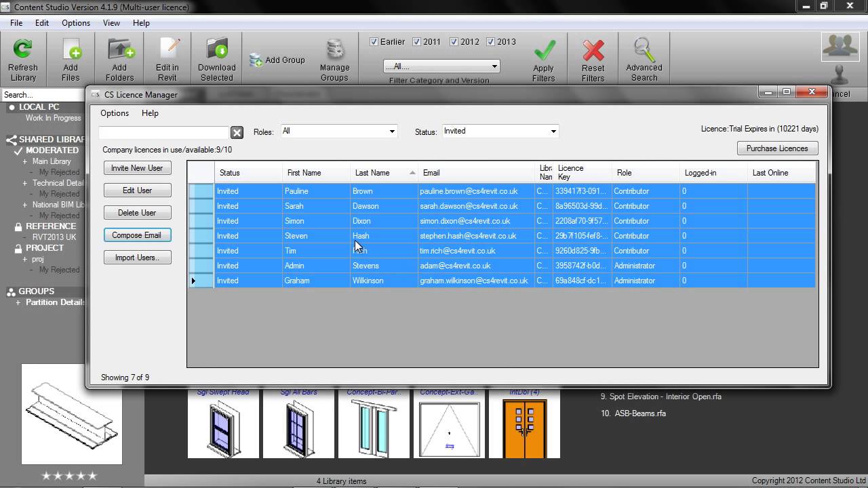Click the Delete User button
The image size is (868, 488).
[x=137, y=213]
